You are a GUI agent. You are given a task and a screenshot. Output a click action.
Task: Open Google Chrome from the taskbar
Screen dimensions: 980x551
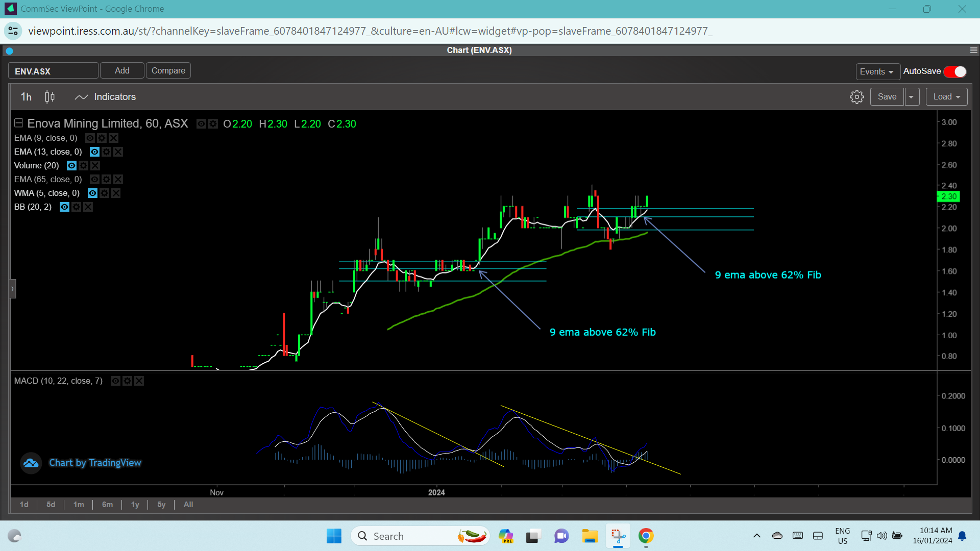click(646, 536)
